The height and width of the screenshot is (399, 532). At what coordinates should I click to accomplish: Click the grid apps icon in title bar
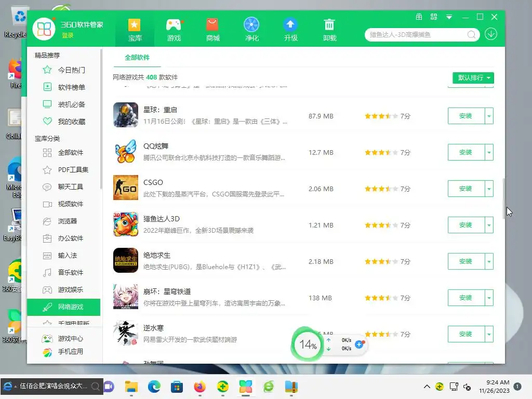coord(434,17)
